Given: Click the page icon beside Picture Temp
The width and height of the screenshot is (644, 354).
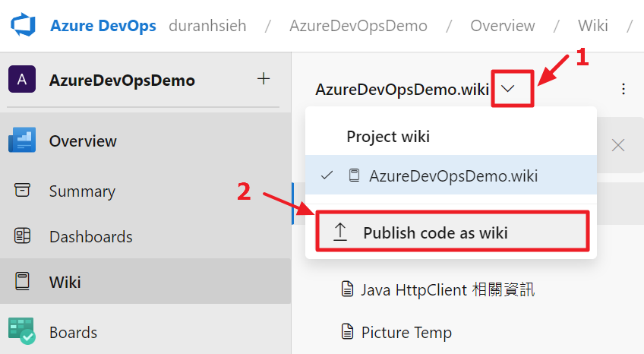Looking at the screenshot, I should click(348, 331).
